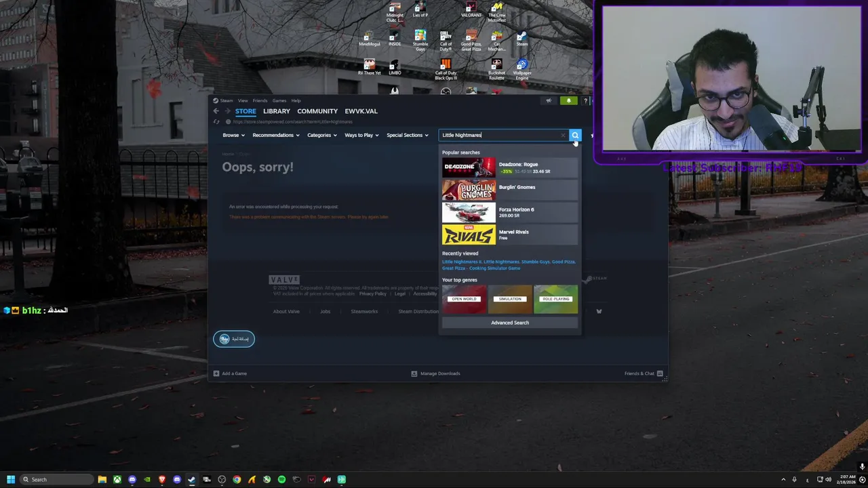
Task: Select the Call of Duty Black Ops III shortcut
Action: click(x=446, y=70)
